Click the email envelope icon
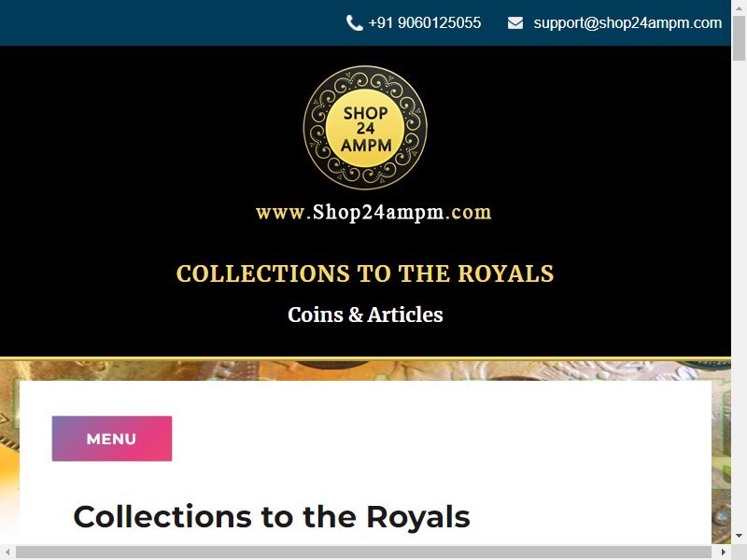 [x=515, y=22]
